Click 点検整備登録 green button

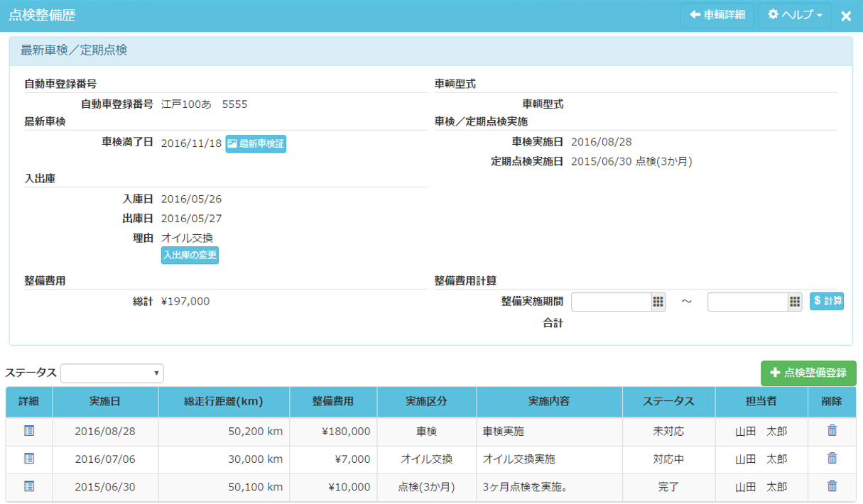(x=808, y=373)
